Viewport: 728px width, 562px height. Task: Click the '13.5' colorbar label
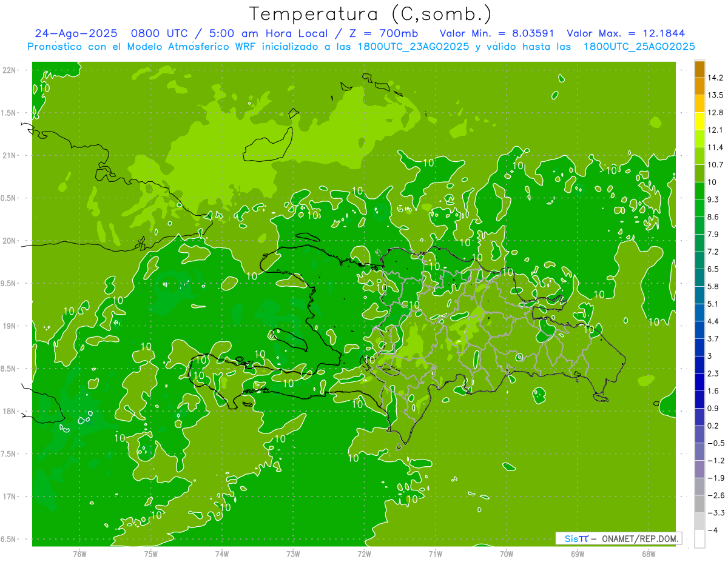pos(715,95)
